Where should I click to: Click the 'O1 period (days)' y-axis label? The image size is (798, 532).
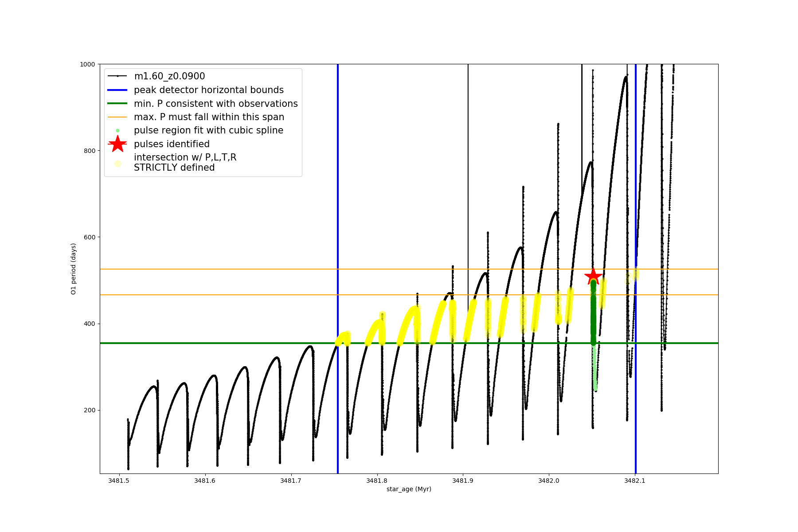[x=74, y=269]
